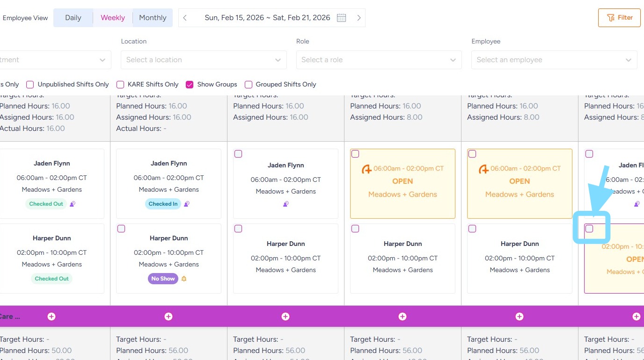The height and width of the screenshot is (360, 644).
Task: Open the Select a location dropdown
Action: point(204,60)
